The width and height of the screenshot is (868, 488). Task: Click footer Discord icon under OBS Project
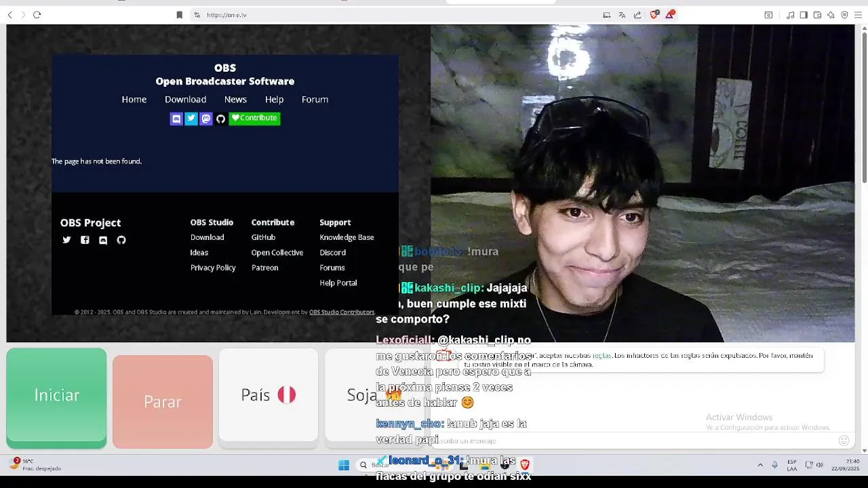pyautogui.click(x=103, y=240)
